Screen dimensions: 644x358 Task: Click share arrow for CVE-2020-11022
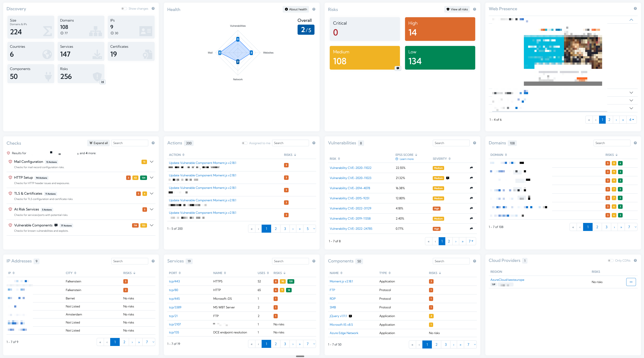[471, 168]
